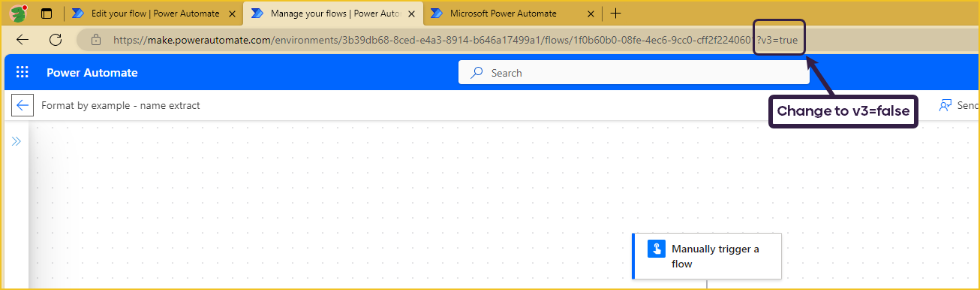Close the Edit your flow tab
This screenshot has width=980, height=290.
(231, 14)
